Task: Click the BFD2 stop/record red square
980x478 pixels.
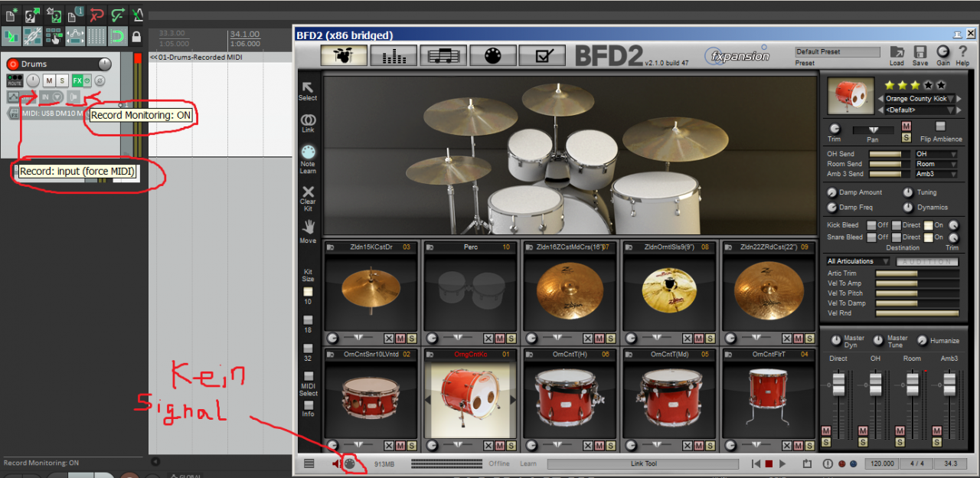Action: tap(769, 463)
